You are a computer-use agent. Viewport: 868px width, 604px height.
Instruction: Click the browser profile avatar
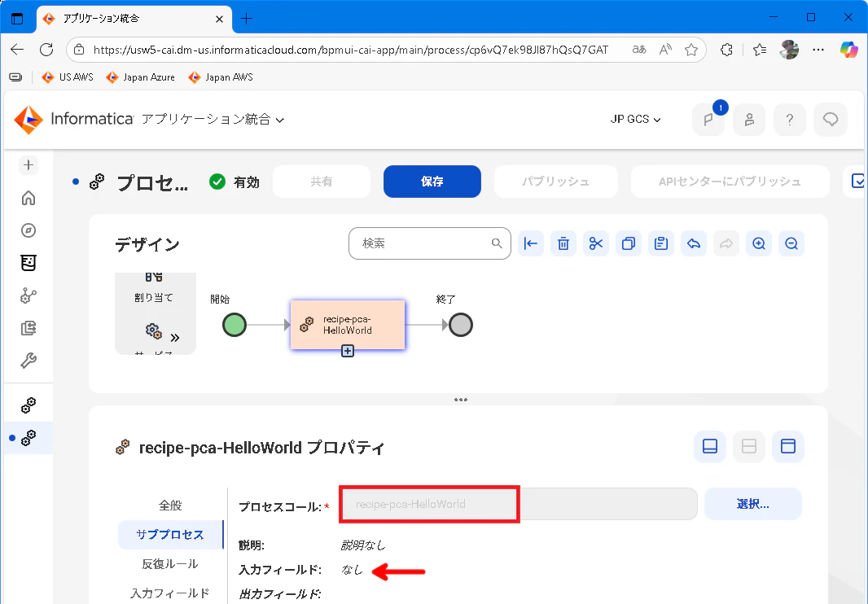[x=789, y=50]
